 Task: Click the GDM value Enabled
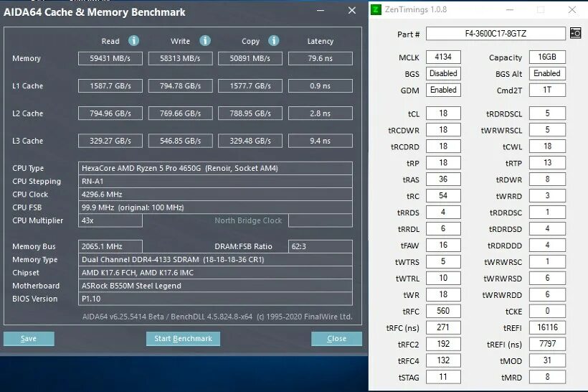[443, 90]
